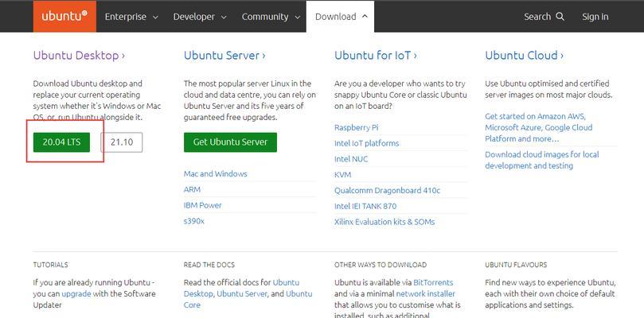644x318 pixels.
Task: Expand the Enterprise menu
Action: 131,17
